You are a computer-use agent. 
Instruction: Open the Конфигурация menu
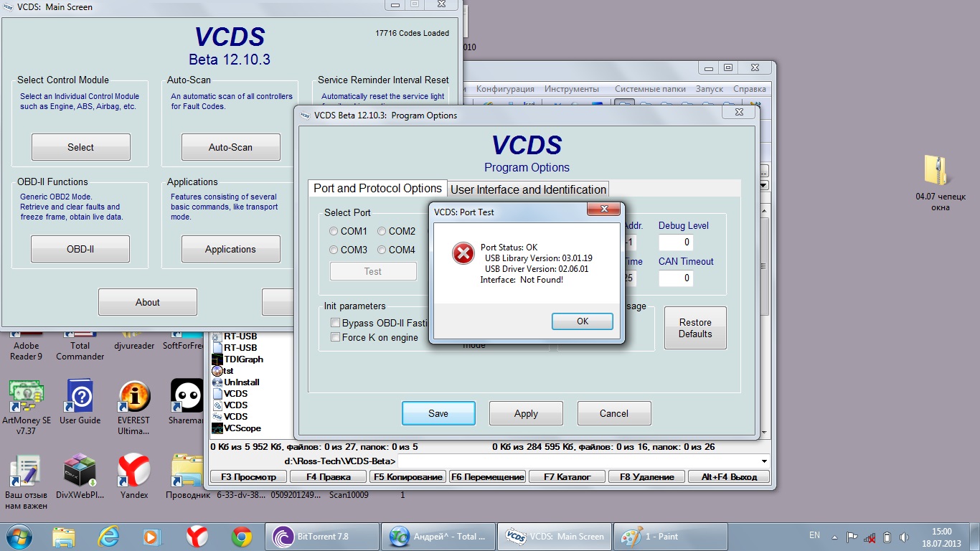coord(505,89)
